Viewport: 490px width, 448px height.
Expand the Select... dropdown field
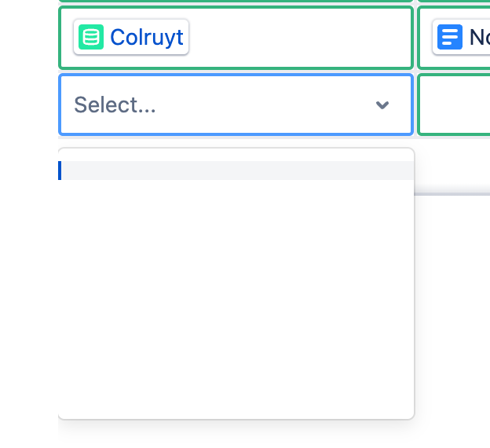coord(236,105)
